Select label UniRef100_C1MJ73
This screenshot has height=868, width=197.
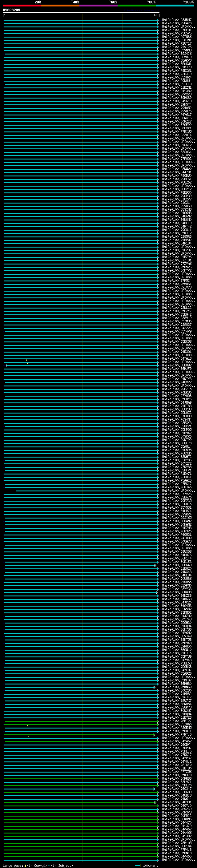pos(177,67)
